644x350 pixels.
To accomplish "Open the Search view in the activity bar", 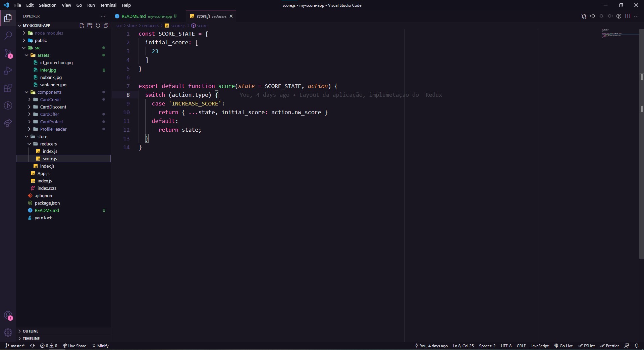I will pos(8,36).
